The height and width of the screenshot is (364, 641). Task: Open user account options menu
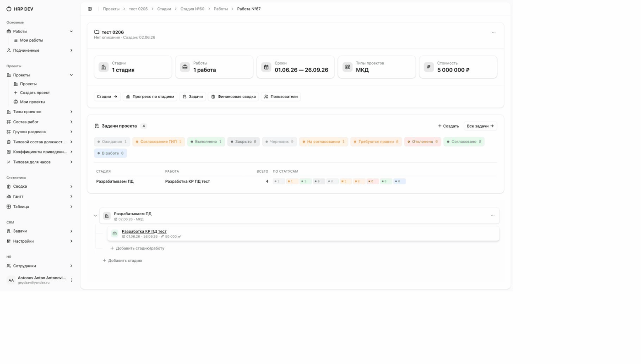[x=71, y=280]
